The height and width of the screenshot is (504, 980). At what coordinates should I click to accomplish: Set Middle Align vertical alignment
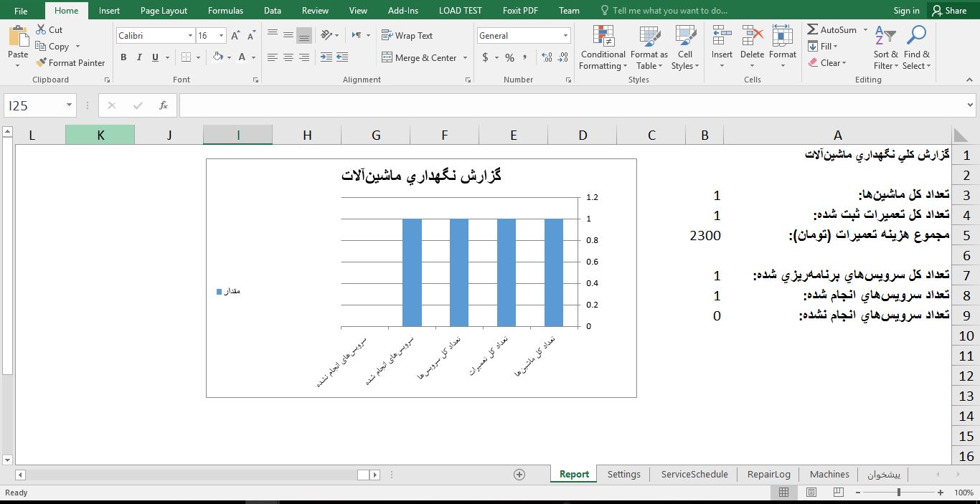(288, 35)
